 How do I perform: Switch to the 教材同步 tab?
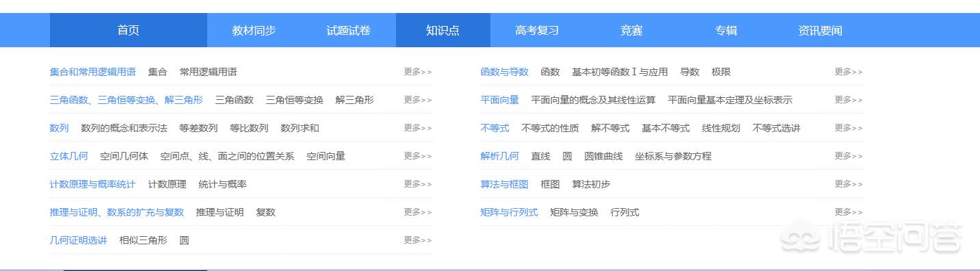coord(254,30)
